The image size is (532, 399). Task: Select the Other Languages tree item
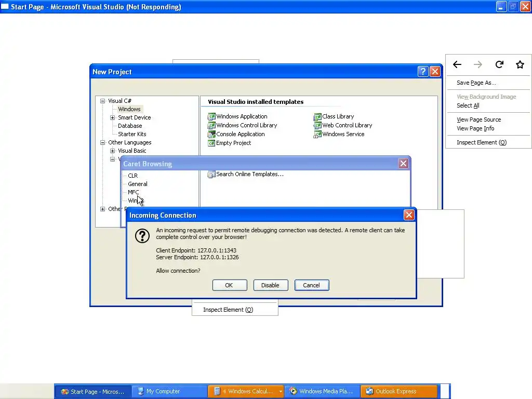(129, 142)
